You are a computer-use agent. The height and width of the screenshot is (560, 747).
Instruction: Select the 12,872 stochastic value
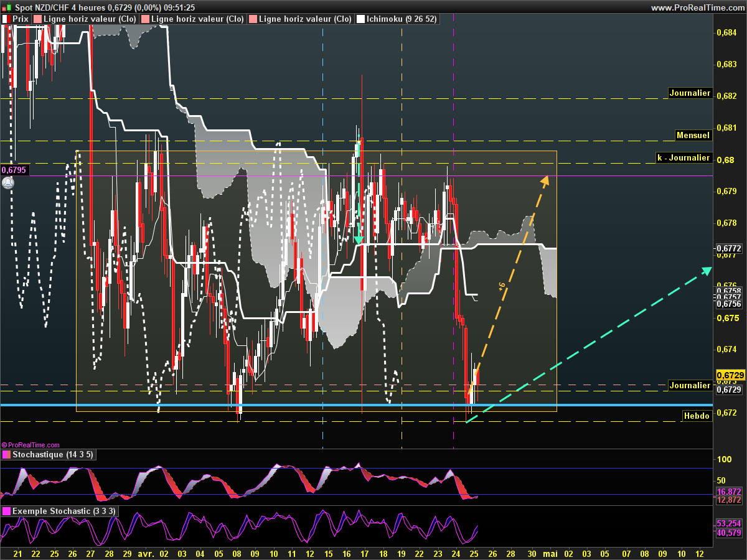[729, 500]
